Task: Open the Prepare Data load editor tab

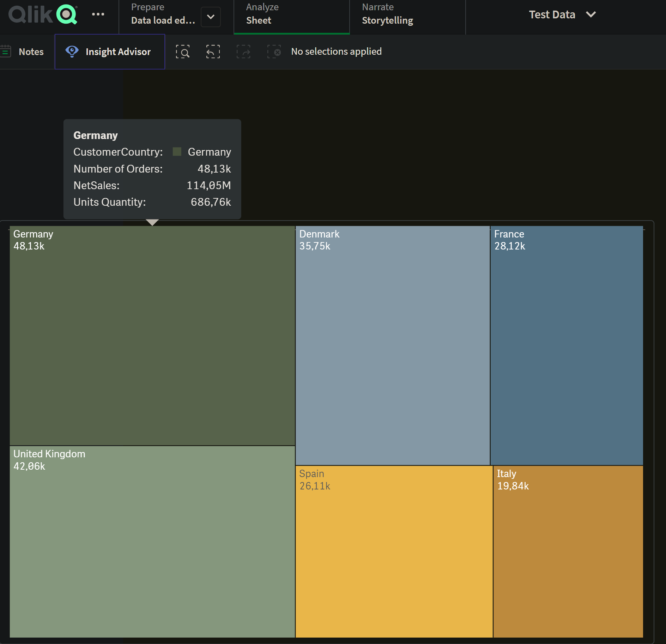Action: click(163, 14)
